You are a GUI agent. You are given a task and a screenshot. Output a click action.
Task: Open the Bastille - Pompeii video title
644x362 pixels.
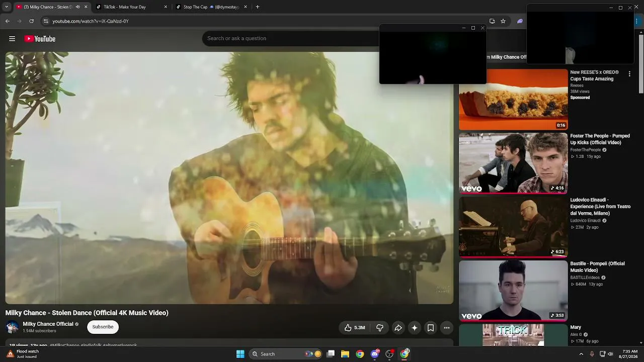(597, 267)
